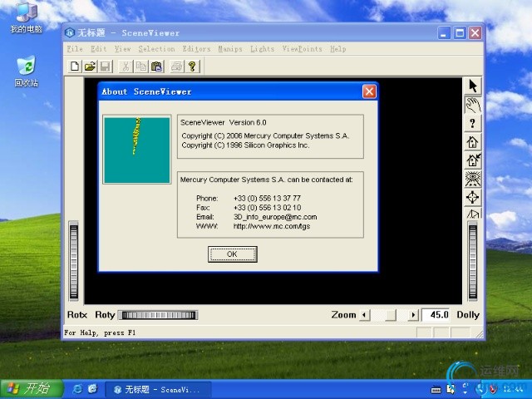Click the Cut scissors toolbar icon

coord(126,66)
